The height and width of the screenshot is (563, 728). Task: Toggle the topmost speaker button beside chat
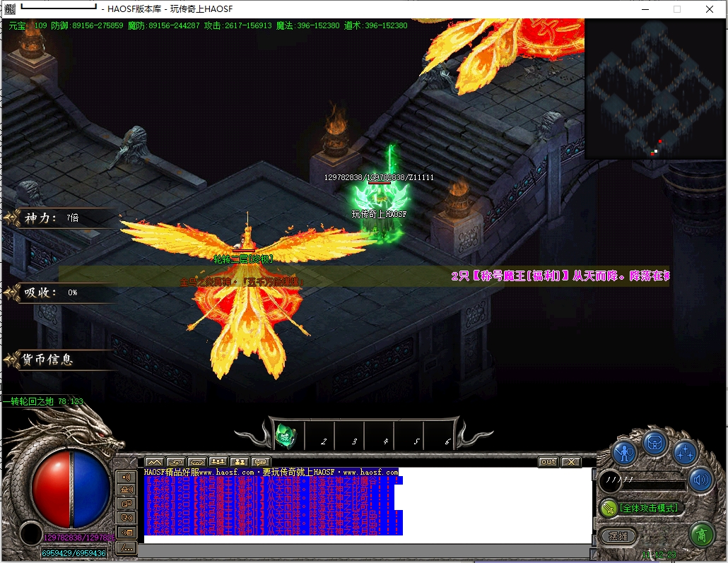click(x=127, y=477)
